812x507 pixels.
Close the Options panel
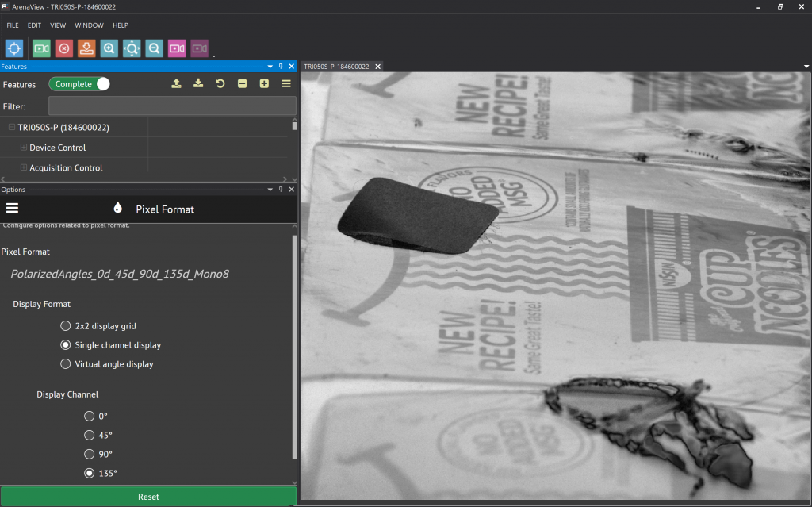(292, 189)
